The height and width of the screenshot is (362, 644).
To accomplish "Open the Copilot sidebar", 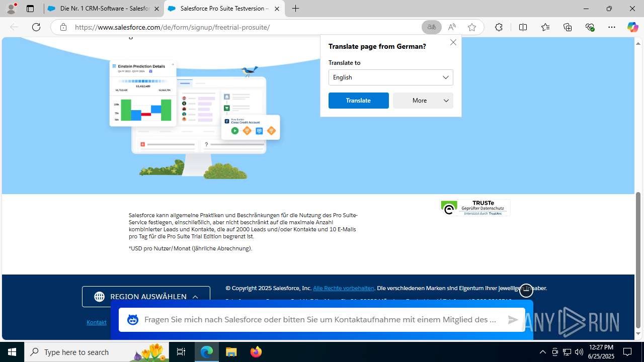I will pyautogui.click(x=632, y=27).
